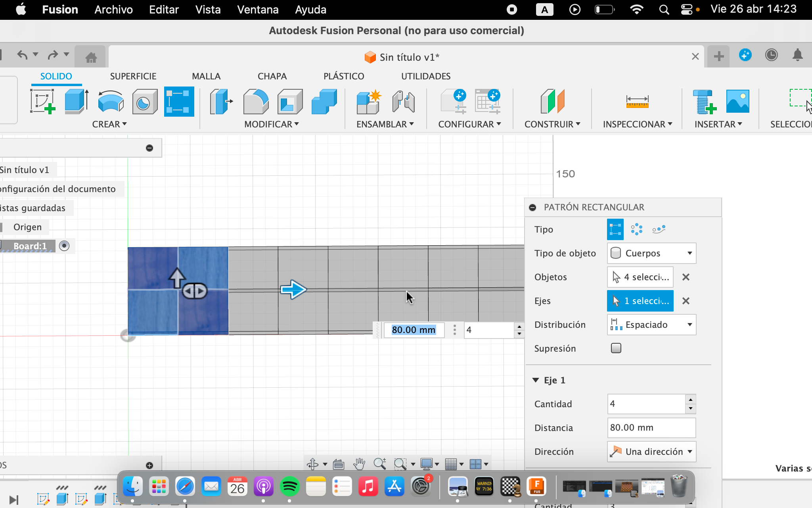Click the Extensions plus icon
Screen dimensions: 812x508
coord(745,55)
